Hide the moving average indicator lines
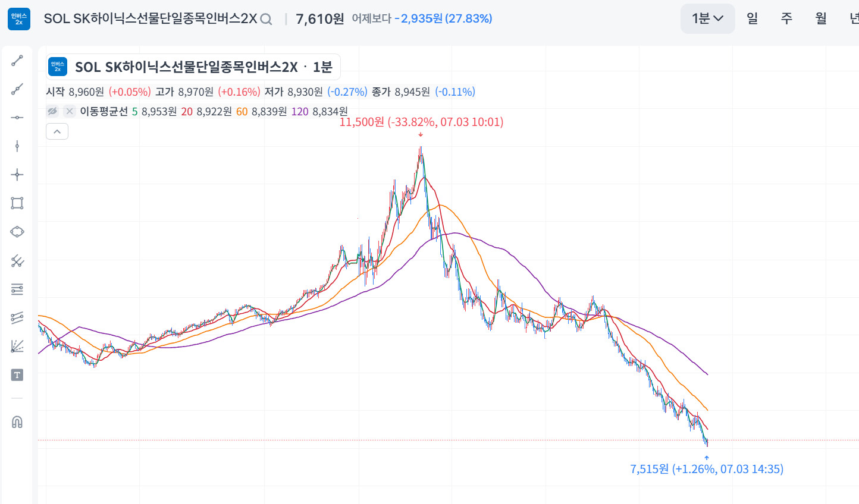The image size is (859, 504). point(52,111)
